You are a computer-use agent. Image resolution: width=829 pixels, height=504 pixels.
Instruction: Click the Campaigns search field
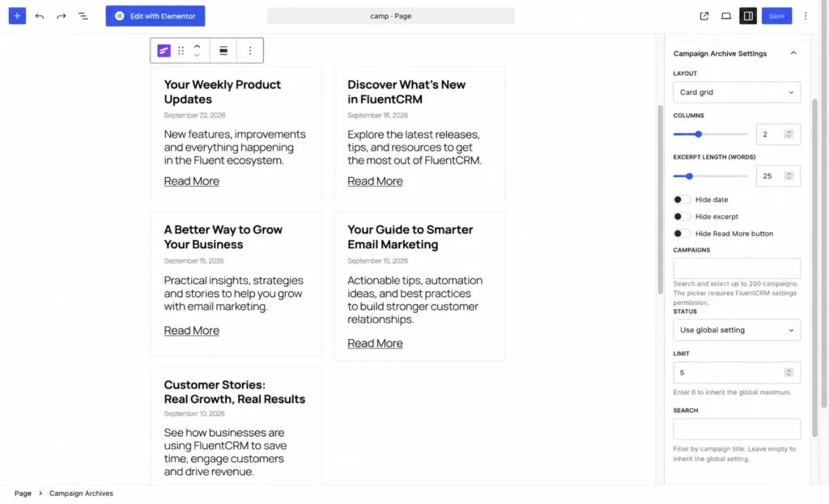(x=736, y=269)
